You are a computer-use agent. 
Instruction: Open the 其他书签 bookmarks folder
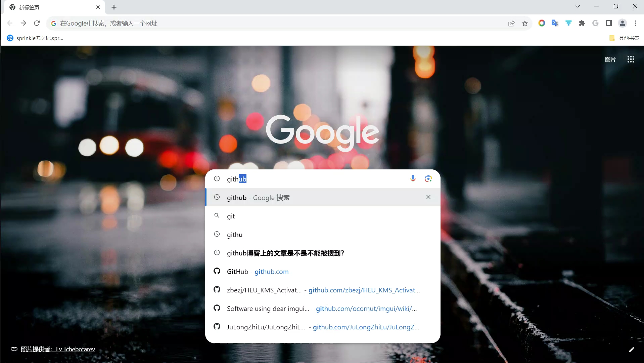[x=624, y=38]
